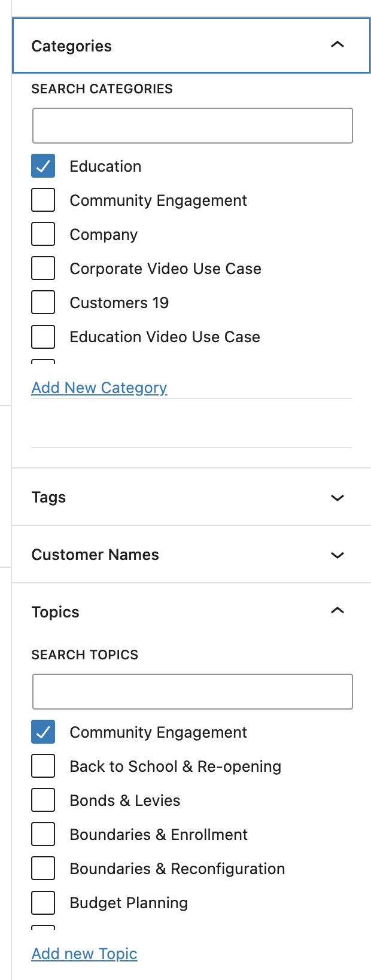Focus the Search Categories input field
This screenshot has width=371, height=980.
click(x=192, y=126)
